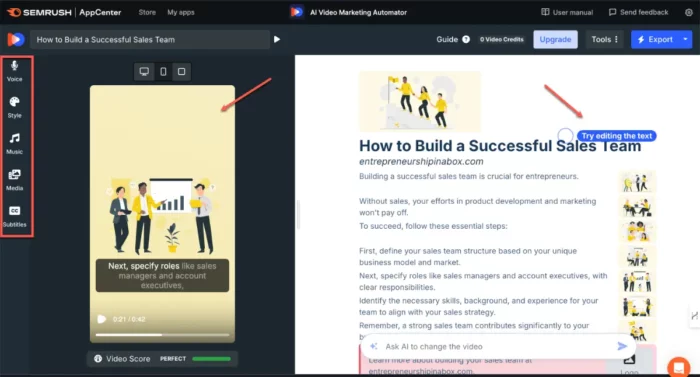The image size is (700, 377).
Task: Open My apps menu item
Action: tap(181, 12)
